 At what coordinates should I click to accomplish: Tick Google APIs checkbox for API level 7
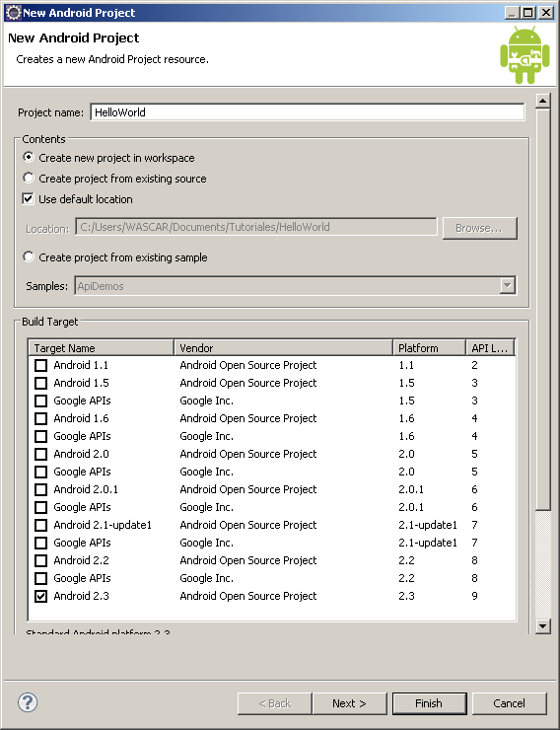pos(41,543)
